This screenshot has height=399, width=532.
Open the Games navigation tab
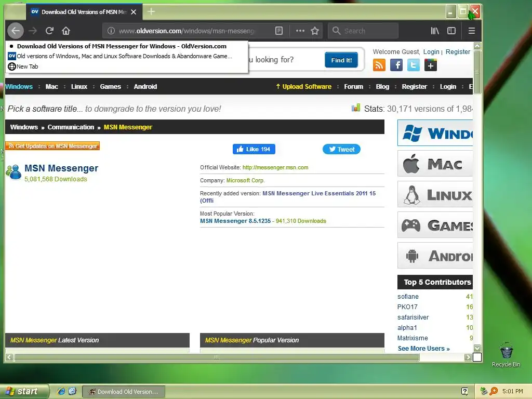coord(110,87)
